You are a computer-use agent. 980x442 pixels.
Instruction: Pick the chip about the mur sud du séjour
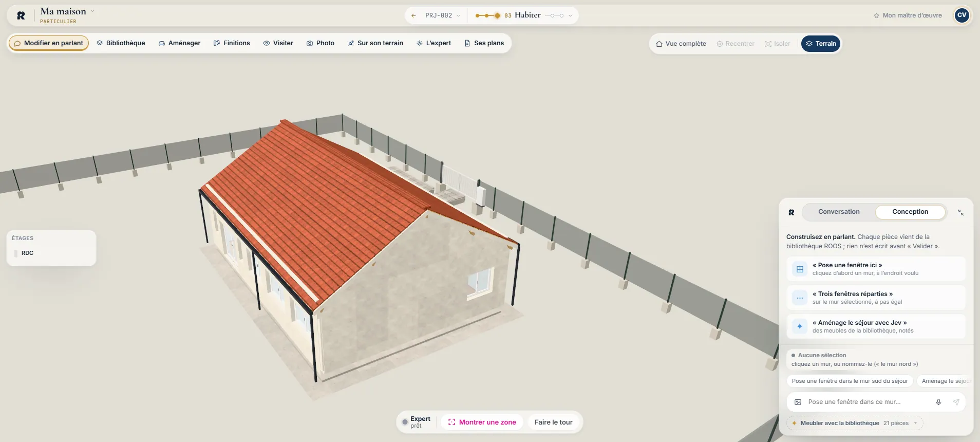[x=850, y=381]
